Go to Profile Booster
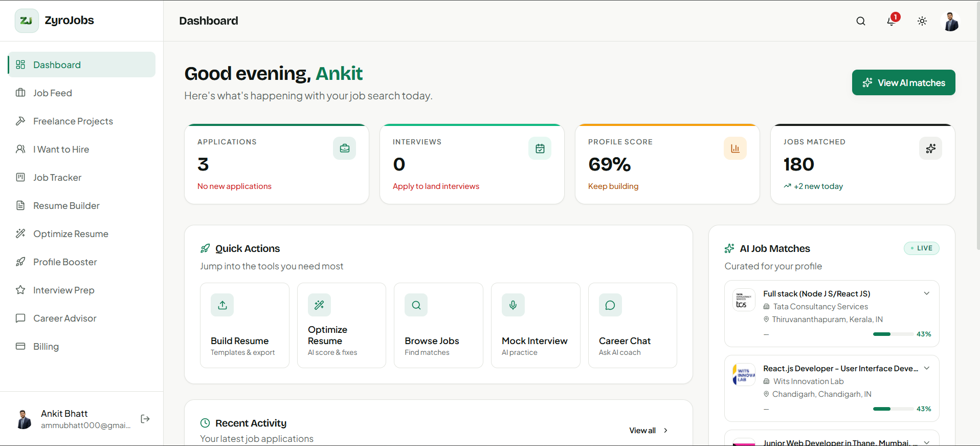The width and height of the screenshot is (980, 446). pyautogui.click(x=82, y=262)
